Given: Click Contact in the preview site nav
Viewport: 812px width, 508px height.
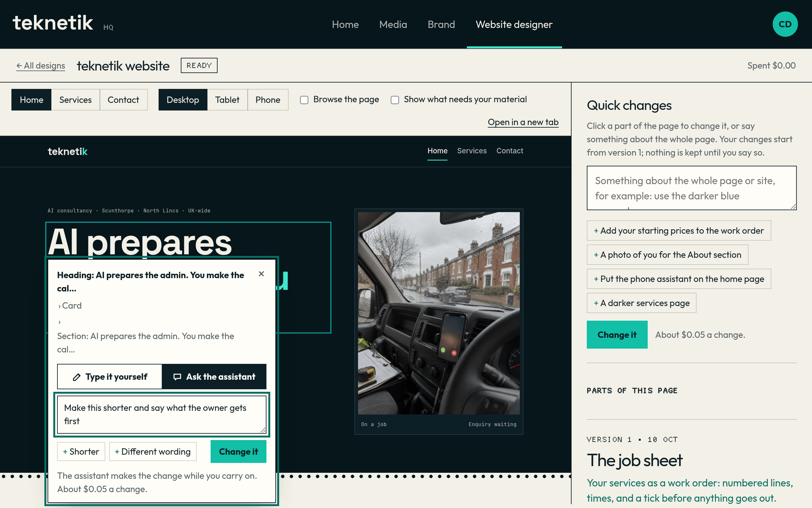Looking at the screenshot, I should coord(510,151).
